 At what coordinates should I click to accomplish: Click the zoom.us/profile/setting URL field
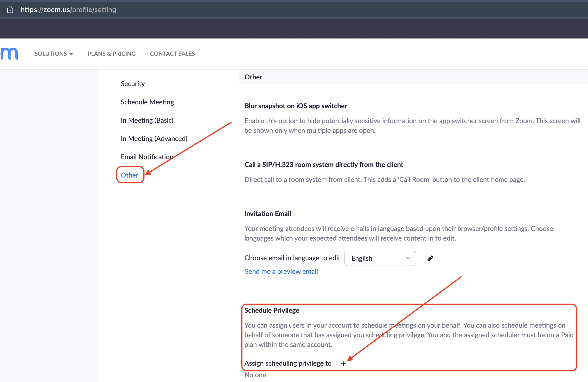click(68, 10)
